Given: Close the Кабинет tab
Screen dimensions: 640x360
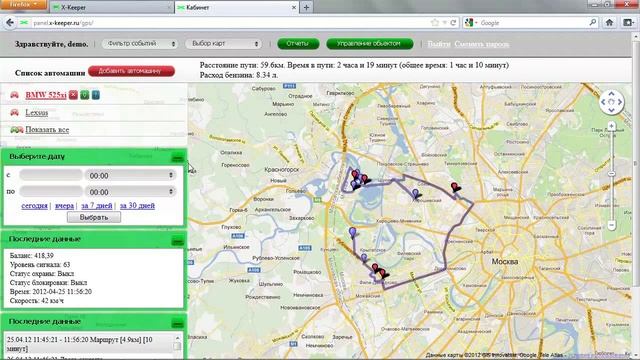Looking at the screenshot, I should (293, 7).
